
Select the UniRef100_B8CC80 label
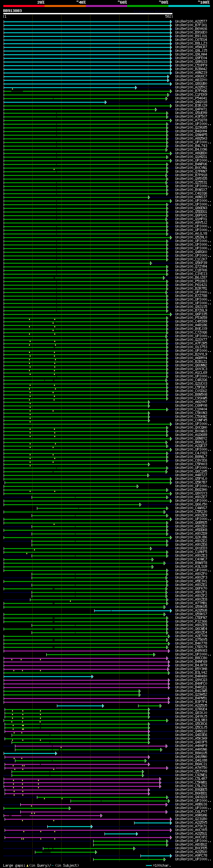[191, 658]
